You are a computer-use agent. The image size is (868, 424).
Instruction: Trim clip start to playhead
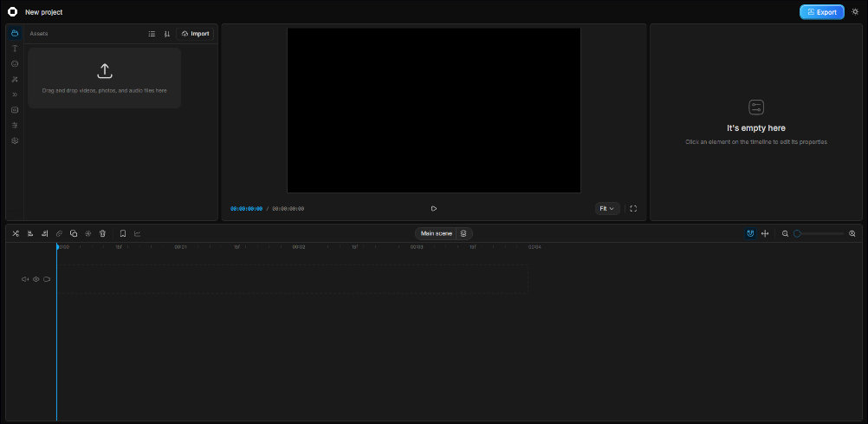(30, 233)
